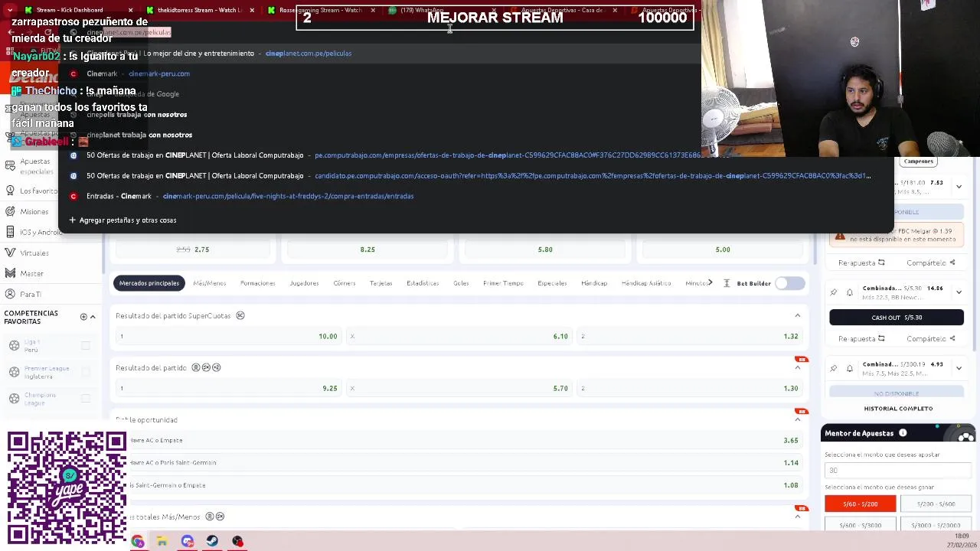Viewport: 980px width, 551px height.
Task: Enable bell alert for Combinada S/5.30
Action: [849, 292]
